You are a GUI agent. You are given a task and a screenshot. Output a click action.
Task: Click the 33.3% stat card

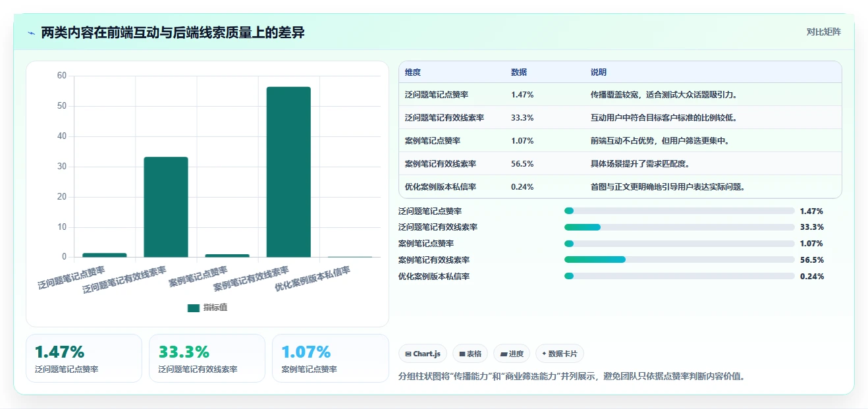pyautogui.click(x=207, y=358)
